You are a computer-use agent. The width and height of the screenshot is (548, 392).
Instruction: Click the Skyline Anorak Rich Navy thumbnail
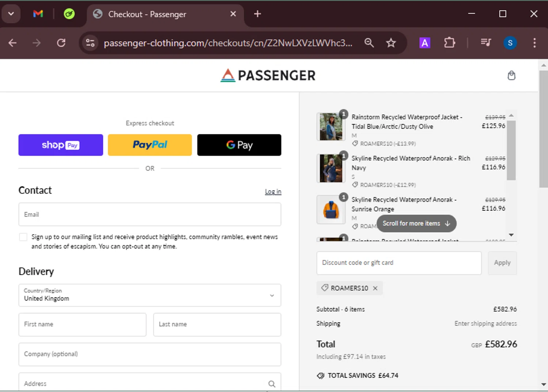click(x=331, y=168)
